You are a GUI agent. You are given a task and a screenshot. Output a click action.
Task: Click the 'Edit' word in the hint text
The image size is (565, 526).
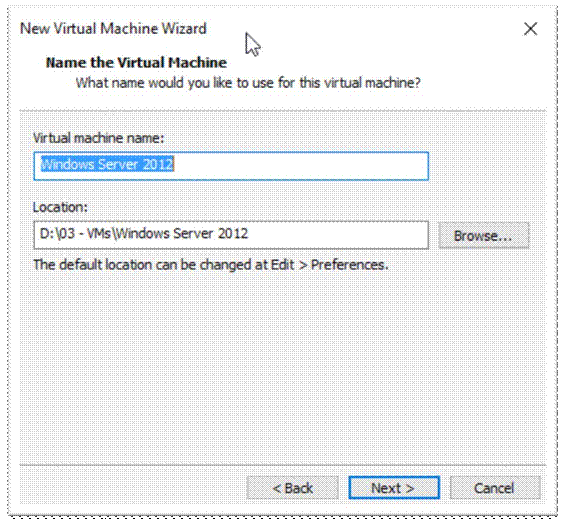coord(283,265)
